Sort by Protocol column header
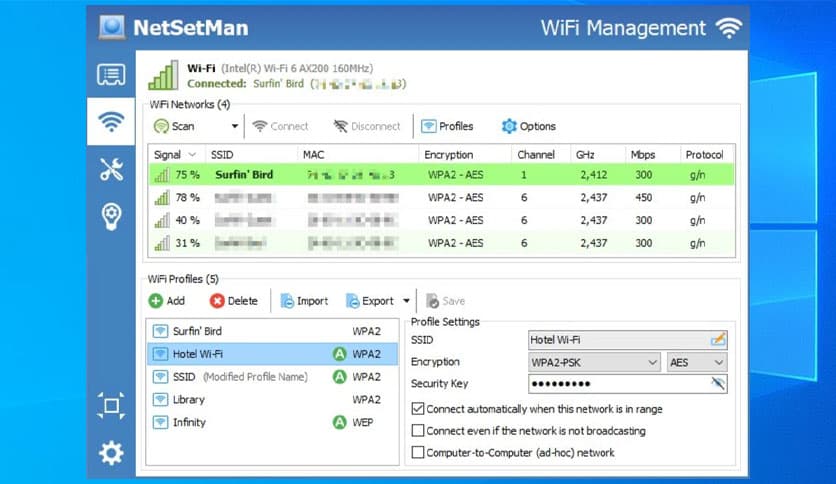 (x=708, y=155)
